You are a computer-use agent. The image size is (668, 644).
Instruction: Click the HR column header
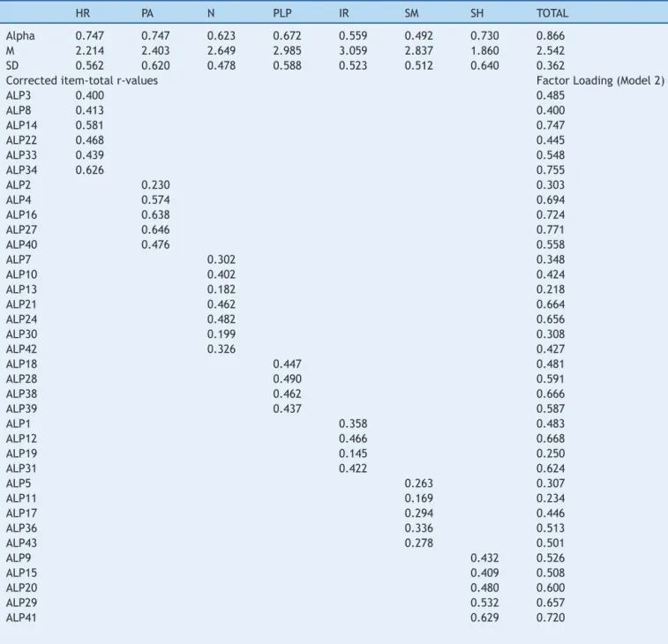click(83, 13)
